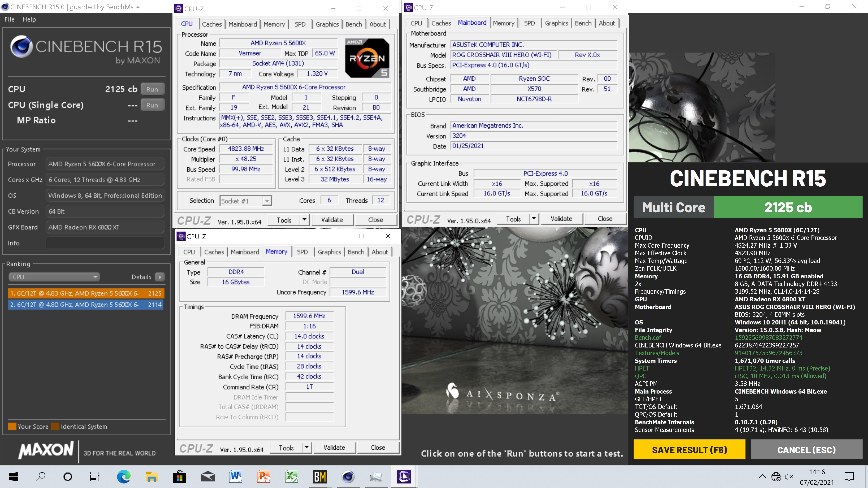Show hidden tray icons chevron

click(762, 476)
